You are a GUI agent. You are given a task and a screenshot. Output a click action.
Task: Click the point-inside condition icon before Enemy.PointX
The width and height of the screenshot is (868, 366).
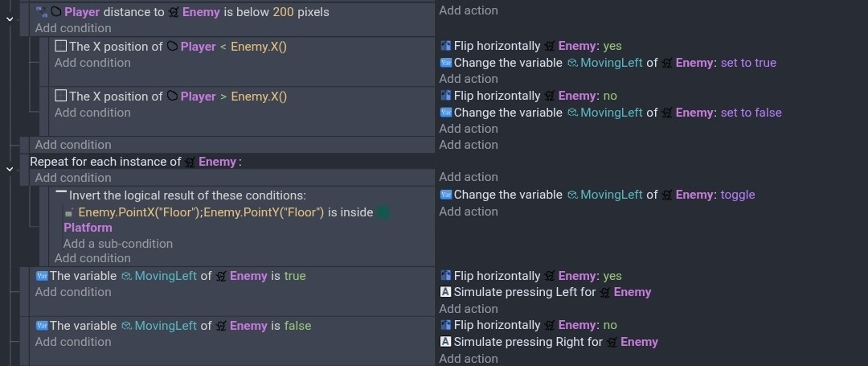70,212
